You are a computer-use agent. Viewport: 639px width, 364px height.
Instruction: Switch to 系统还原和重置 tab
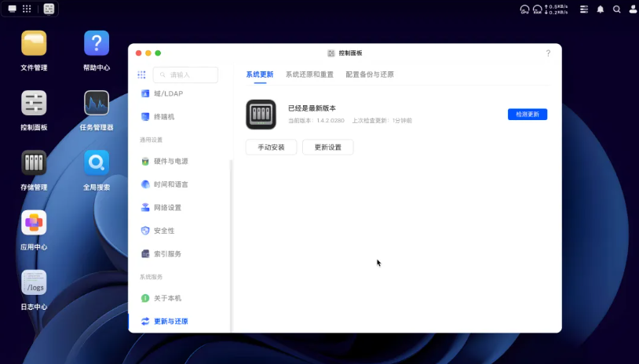(309, 75)
